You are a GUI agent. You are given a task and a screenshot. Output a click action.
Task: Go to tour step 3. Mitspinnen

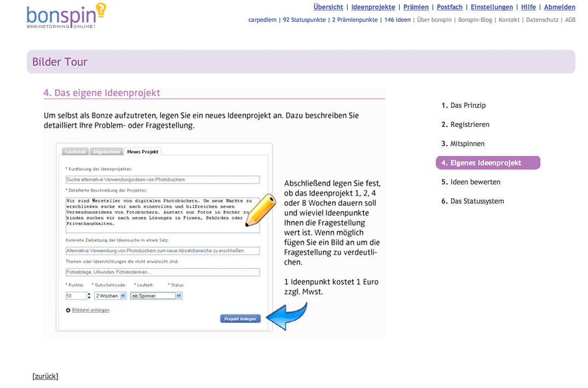(463, 144)
